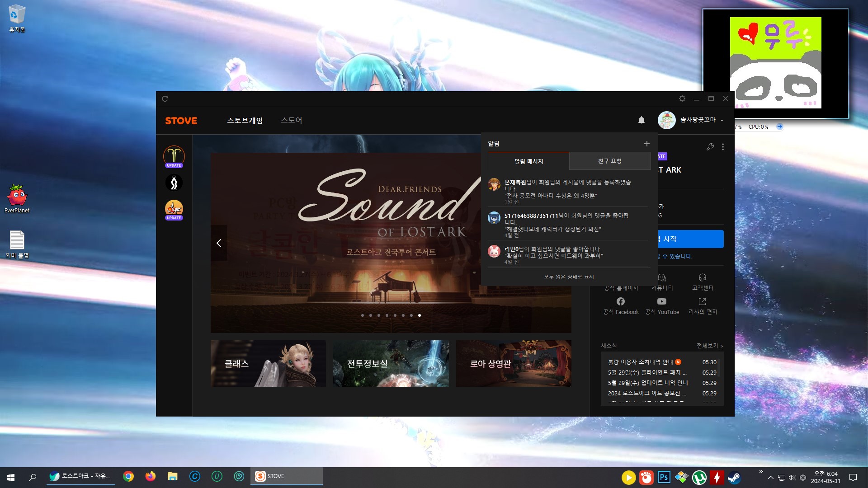Screen dimensions: 868x488
Task: Open taskbar search magnifier
Action: (x=33, y=477)
